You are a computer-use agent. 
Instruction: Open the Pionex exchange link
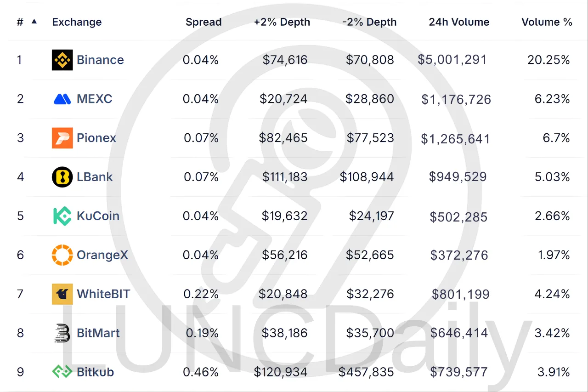click(x=96, y=138)
